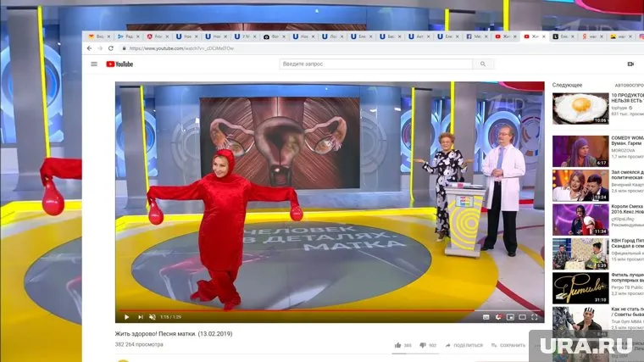The width and height of the screenshot is (644, 362).
Task: Click the upload video camera icon
Action: coord(630,64)
